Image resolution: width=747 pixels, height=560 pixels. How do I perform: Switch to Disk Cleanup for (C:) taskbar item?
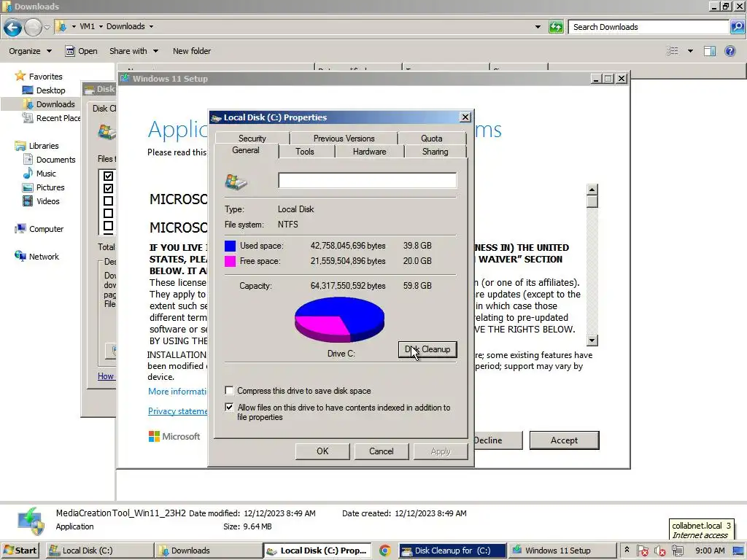(452, 551)
